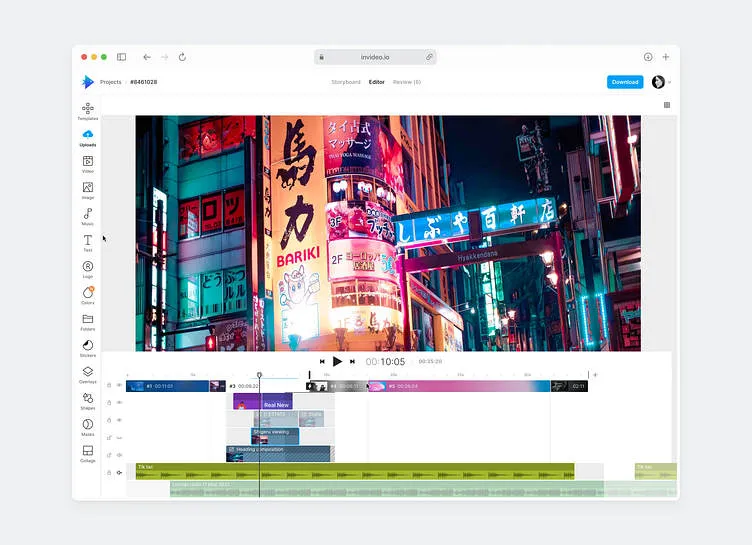Viewport: 752px width, 545px height.
Task: Select scene #1 clip on timeline
Action: [x=167, y=386]
